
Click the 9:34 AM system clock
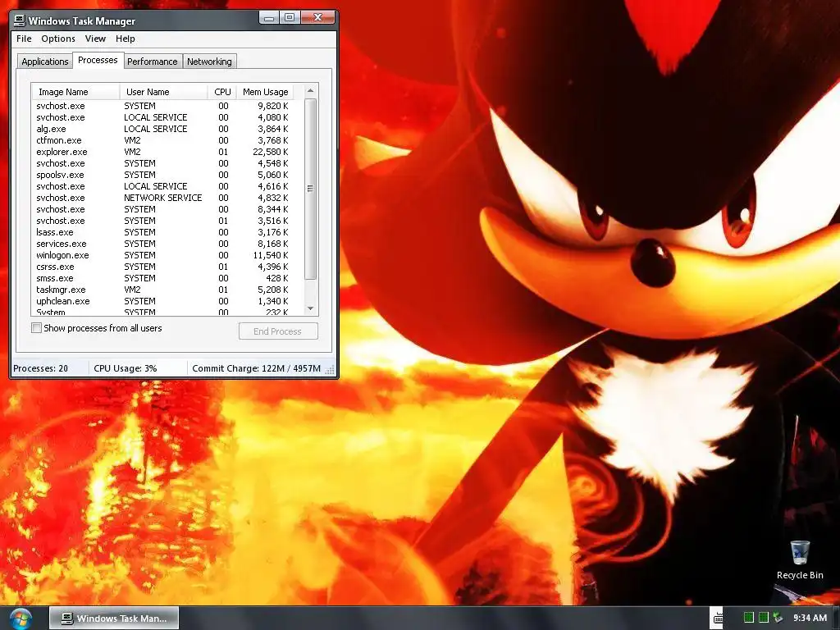pos(810,618)
